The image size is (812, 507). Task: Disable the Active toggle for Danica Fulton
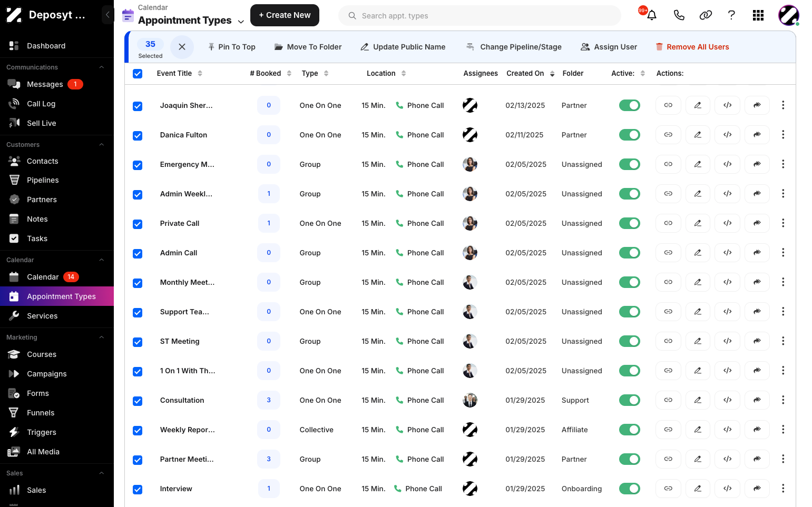click(630, 135)
